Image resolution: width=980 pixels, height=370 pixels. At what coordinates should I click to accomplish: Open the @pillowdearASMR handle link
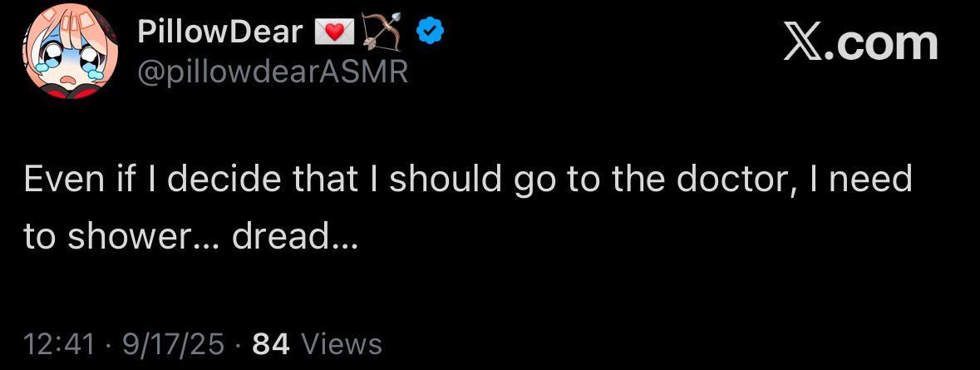click(272, 72)
